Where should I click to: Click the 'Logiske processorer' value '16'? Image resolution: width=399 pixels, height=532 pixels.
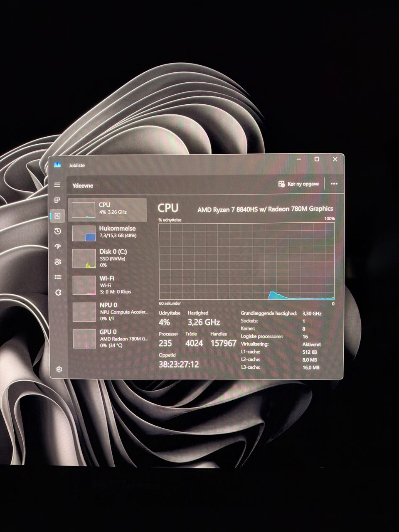coord(305,337)
